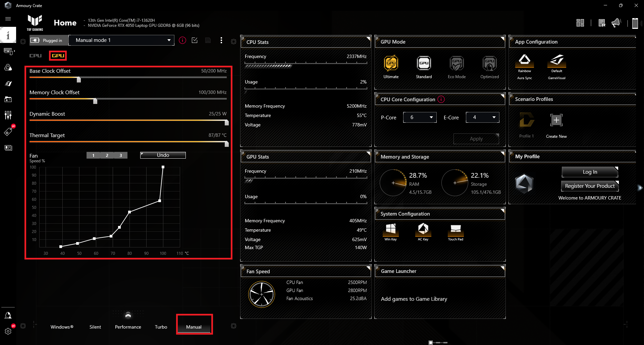Create new scenario profile

click(556, 120)
